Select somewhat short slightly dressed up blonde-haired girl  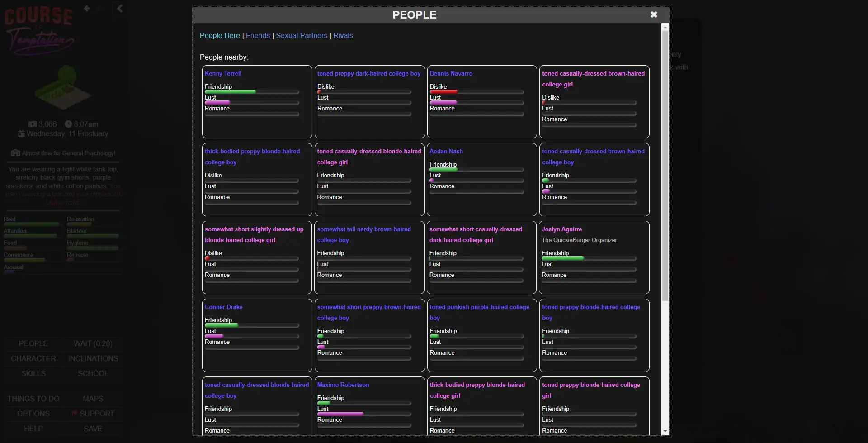point(254,234)
